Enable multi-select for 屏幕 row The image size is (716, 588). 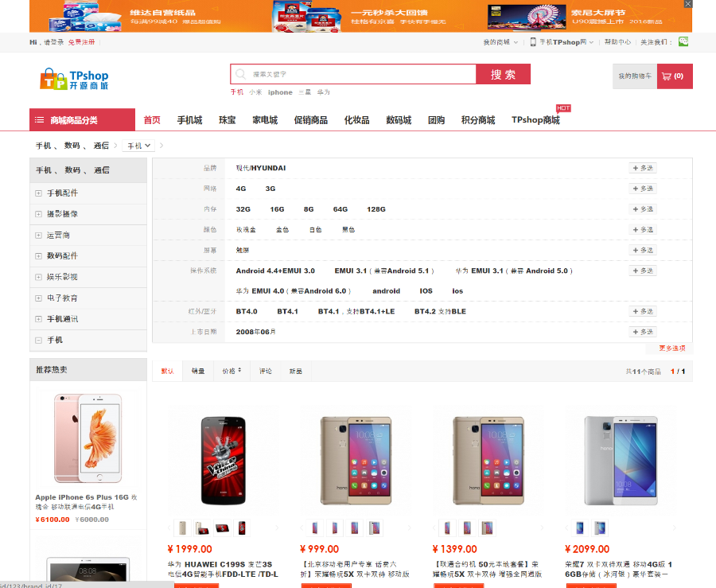point(643,250)
